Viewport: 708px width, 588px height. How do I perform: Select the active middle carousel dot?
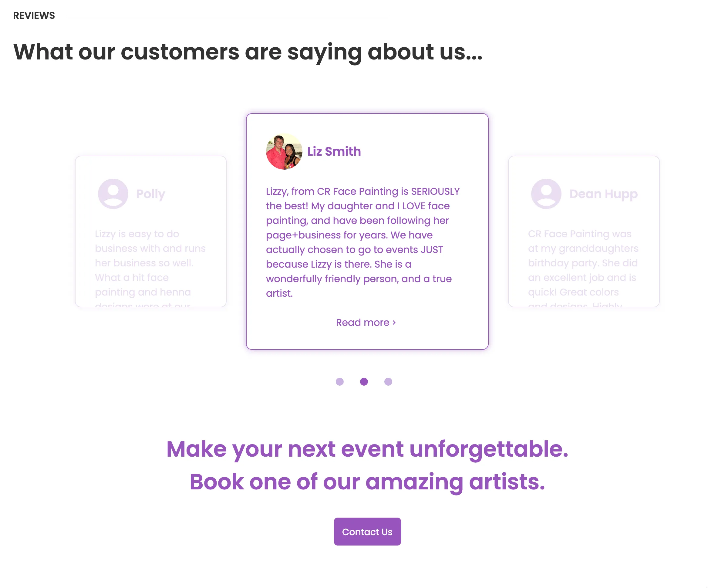coord(364,381)
